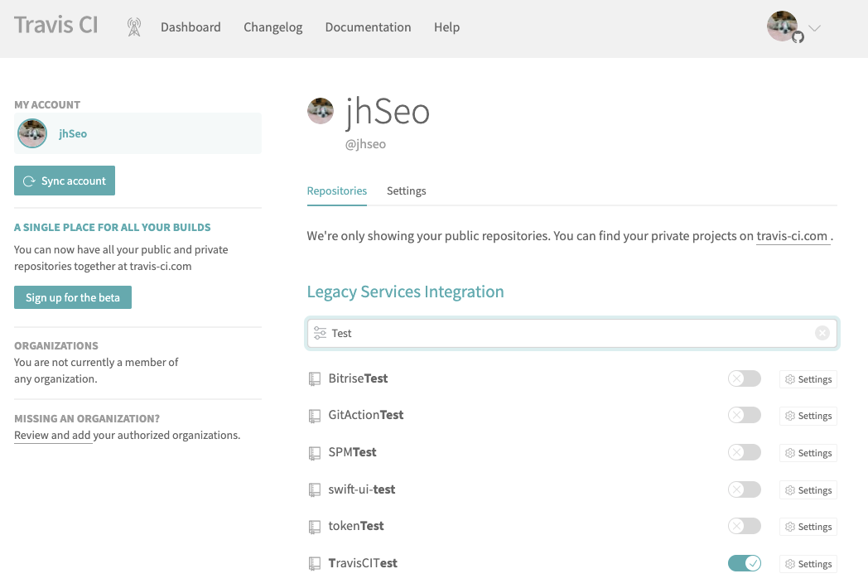Open the BitriseTest repository
The image size is (868, 588).
358,378
